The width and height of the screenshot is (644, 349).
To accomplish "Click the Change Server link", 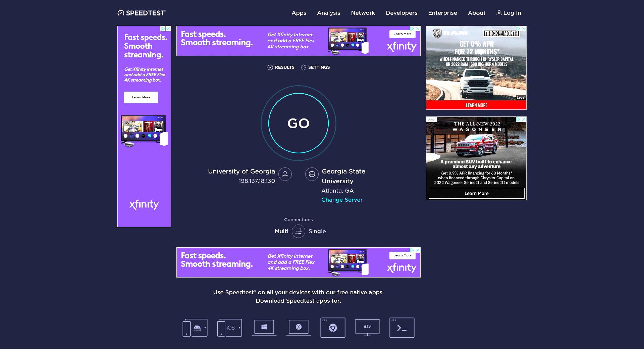I will click(342, 200).
